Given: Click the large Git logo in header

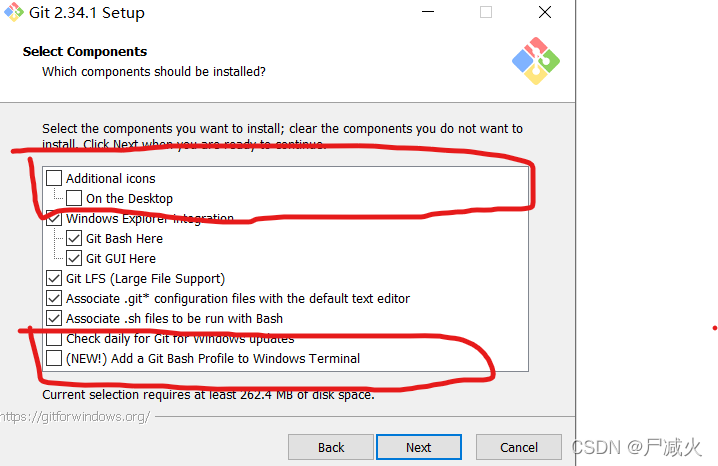Looking at the screenshot, I should tap(536, 61).
